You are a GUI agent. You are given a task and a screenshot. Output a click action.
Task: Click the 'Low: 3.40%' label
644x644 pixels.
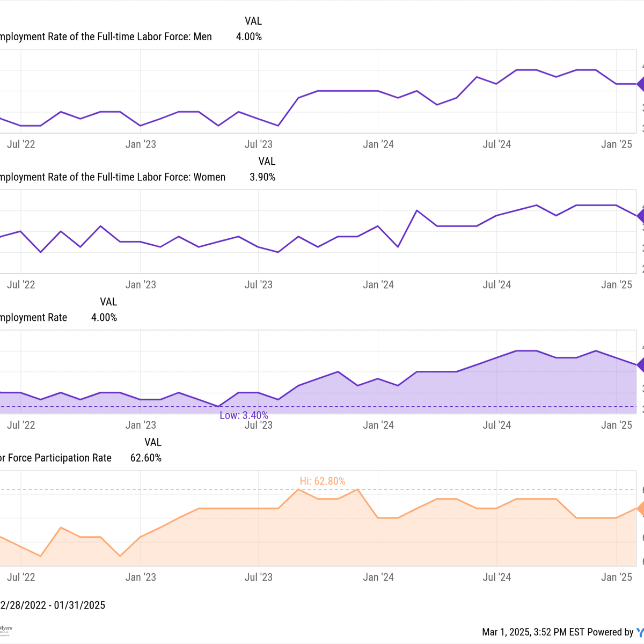tap(244, 415)
